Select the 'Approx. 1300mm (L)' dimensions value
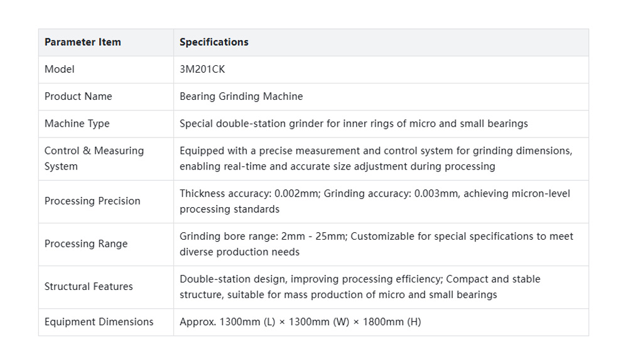 [300, 322]
